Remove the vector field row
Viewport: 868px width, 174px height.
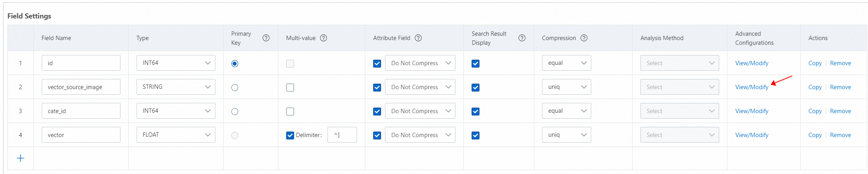pos(840,135)
